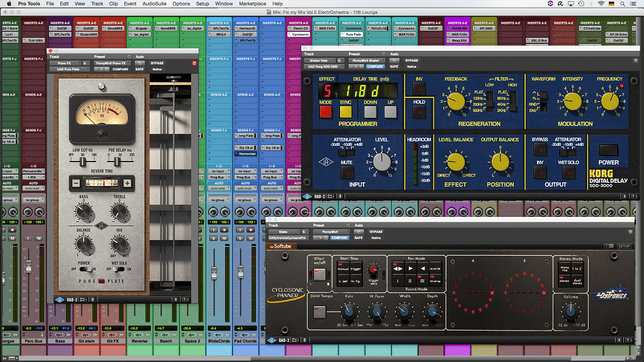
Task: Click the OUTPUT BALANCE position knob
Action: [x=500, y=162]
